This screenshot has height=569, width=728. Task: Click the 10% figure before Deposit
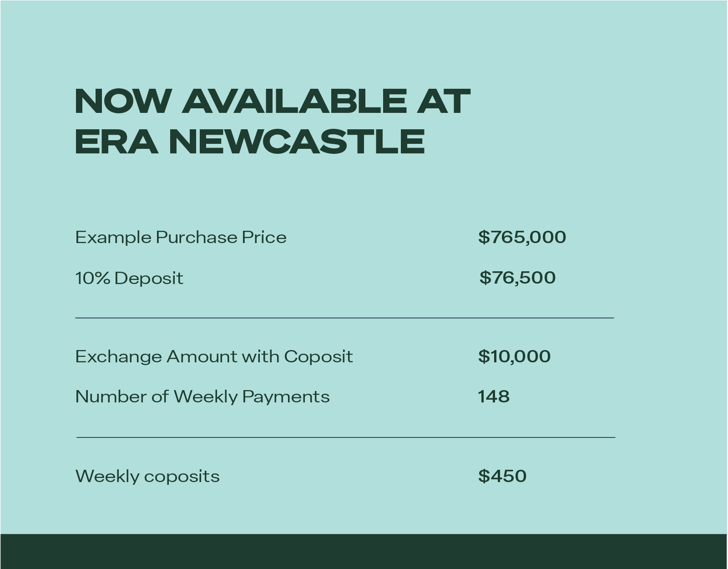(x=92, y=278)
